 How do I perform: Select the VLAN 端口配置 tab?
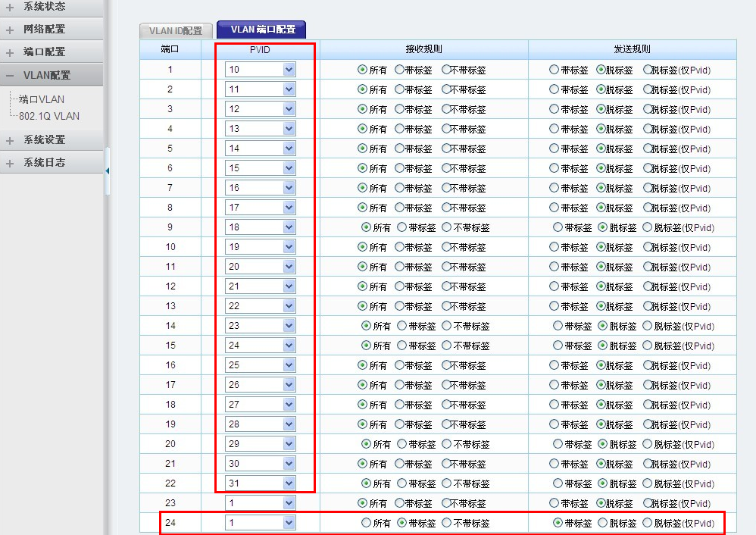[x=262, y=30]
